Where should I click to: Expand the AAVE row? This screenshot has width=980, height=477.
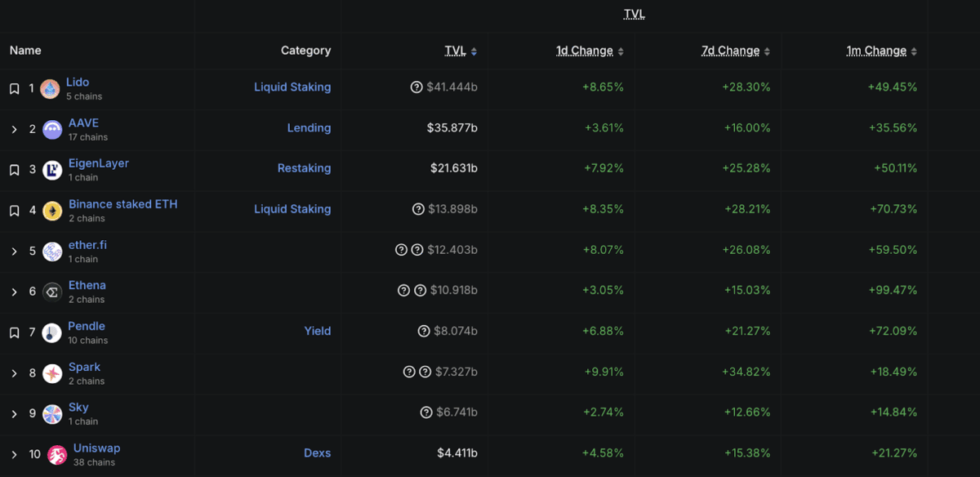point(14,129)
